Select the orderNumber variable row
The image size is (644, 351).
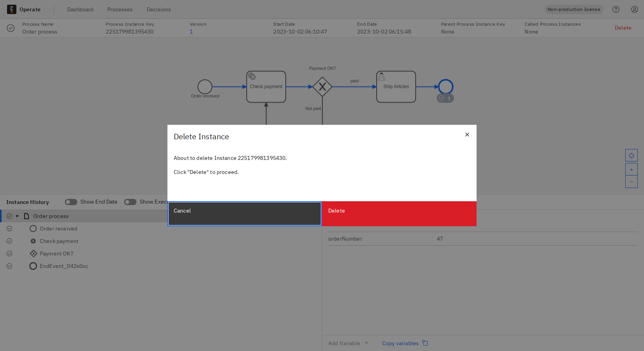(429, 239)
